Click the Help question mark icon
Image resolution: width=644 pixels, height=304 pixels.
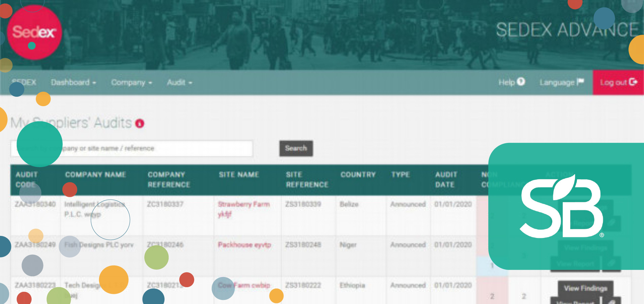(521, 82)
